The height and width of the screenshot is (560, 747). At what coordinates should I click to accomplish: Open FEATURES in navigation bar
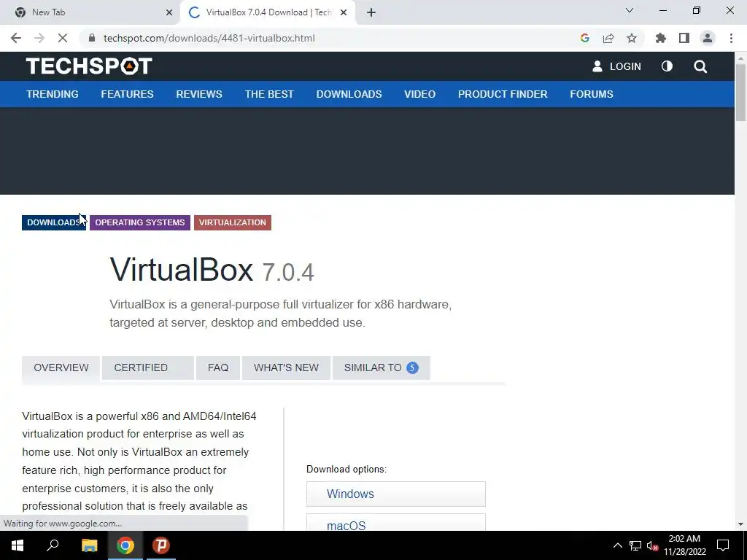(x=127, y=94)
